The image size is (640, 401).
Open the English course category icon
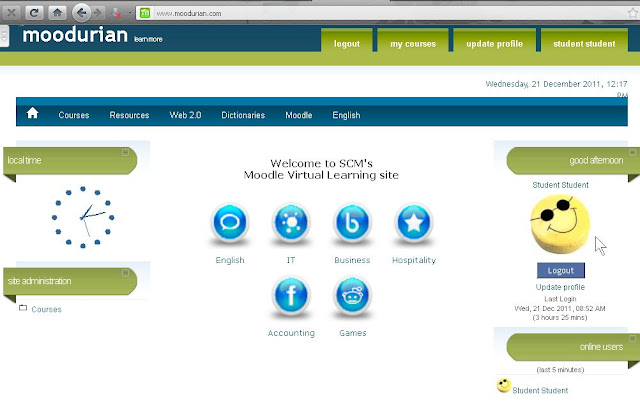[x=230, y=223]
